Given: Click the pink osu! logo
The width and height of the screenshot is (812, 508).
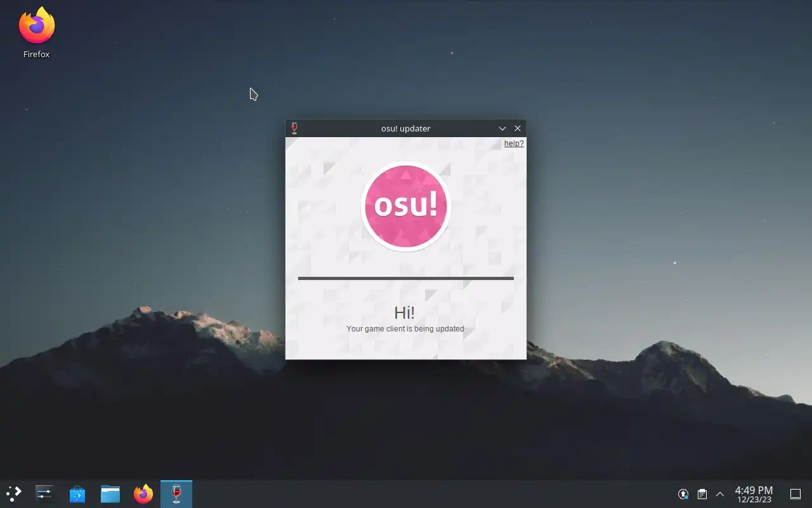Looking at the screenshot, I should (x=406, y=206).
